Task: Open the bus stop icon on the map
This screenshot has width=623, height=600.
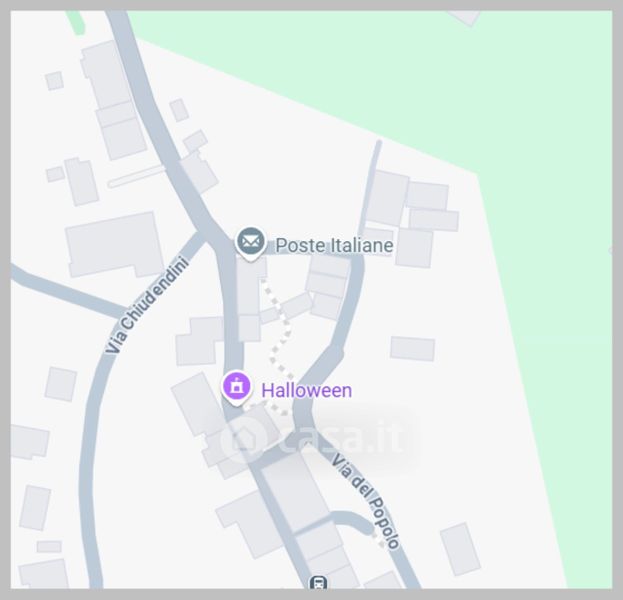Action: tap(318, 582)
